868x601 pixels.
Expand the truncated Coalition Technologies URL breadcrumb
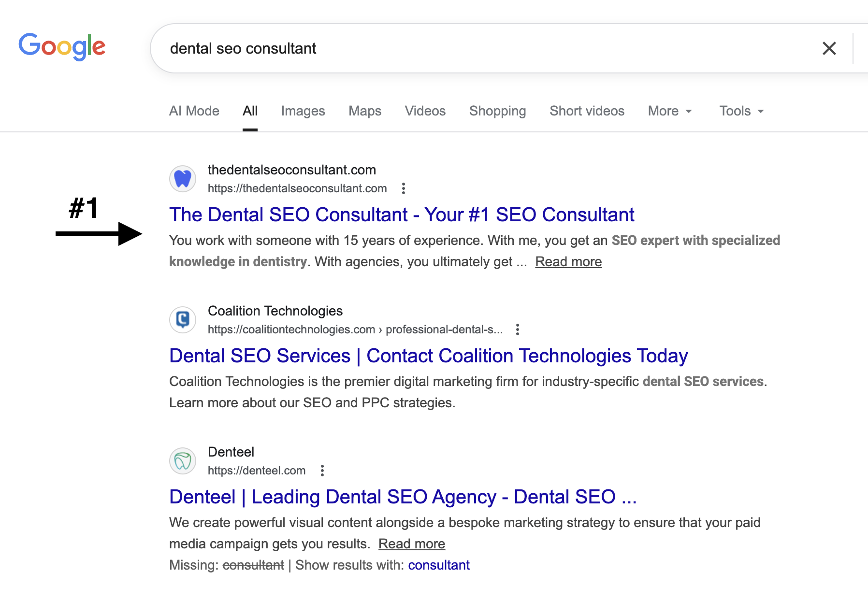[x=443, y=329]
